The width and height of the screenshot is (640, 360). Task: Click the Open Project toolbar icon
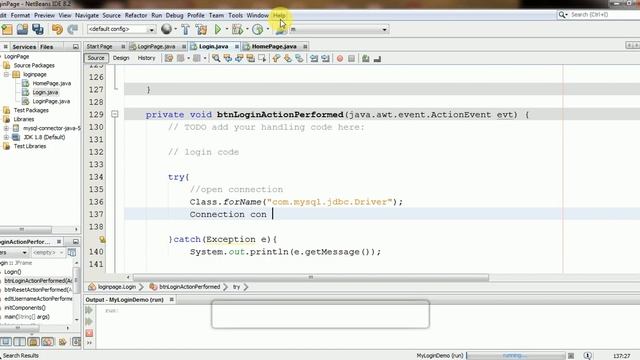(22, 29)
